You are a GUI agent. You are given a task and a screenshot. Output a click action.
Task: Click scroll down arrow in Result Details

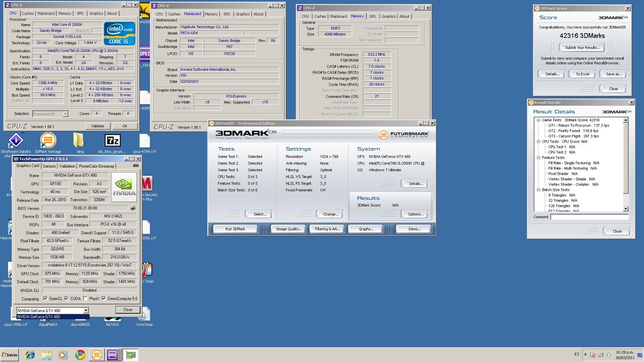click(x=625, y=209)
